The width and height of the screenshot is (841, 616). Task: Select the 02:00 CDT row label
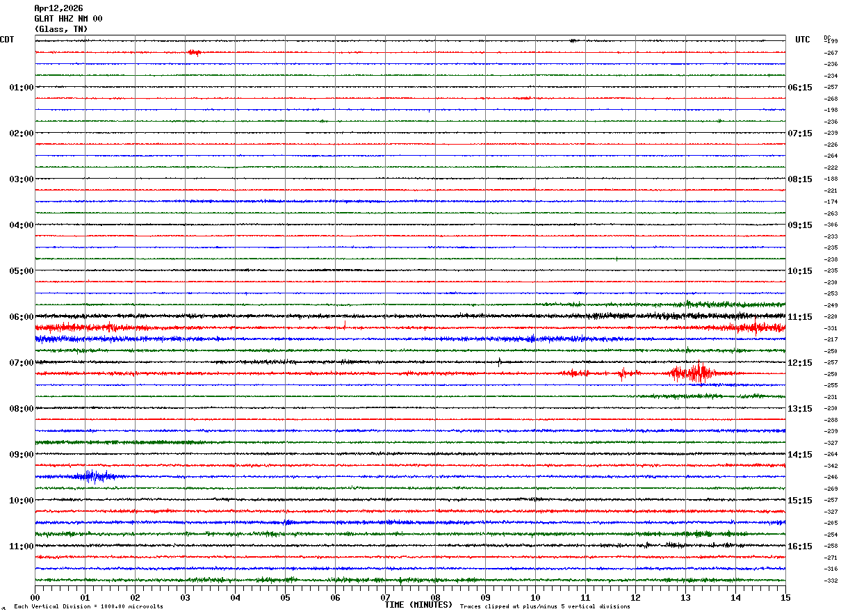21,133
